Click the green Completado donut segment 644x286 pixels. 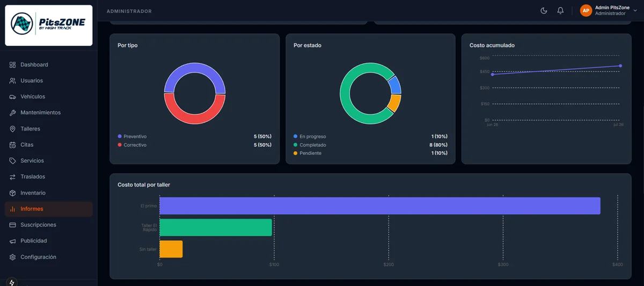pyautogui.click(x=344, y=94)
